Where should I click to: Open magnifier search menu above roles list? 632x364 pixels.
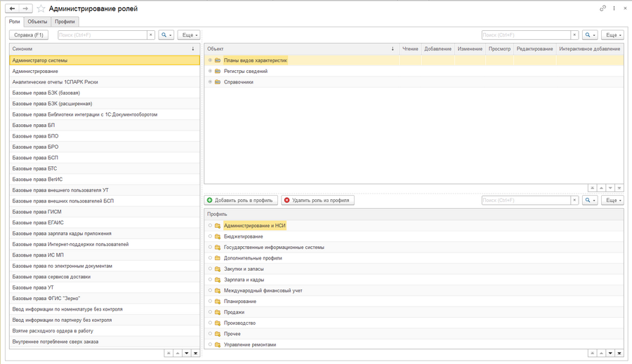166,35
